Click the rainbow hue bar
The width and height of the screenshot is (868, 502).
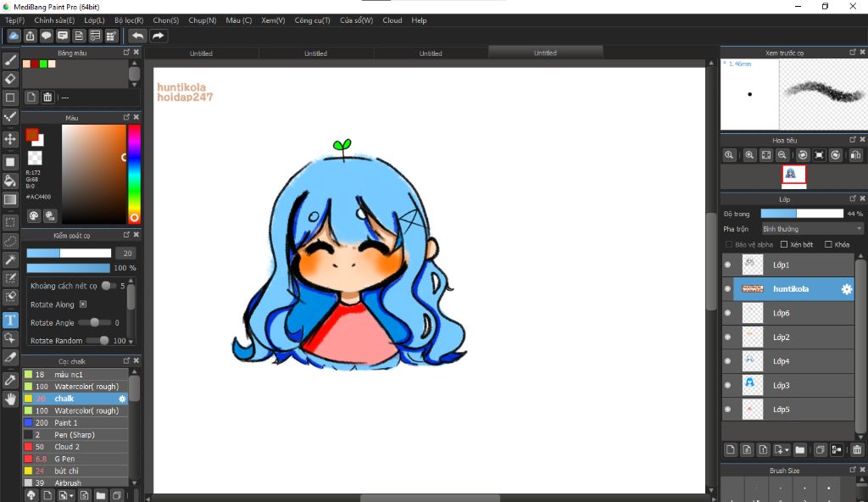tap(134, 174)
